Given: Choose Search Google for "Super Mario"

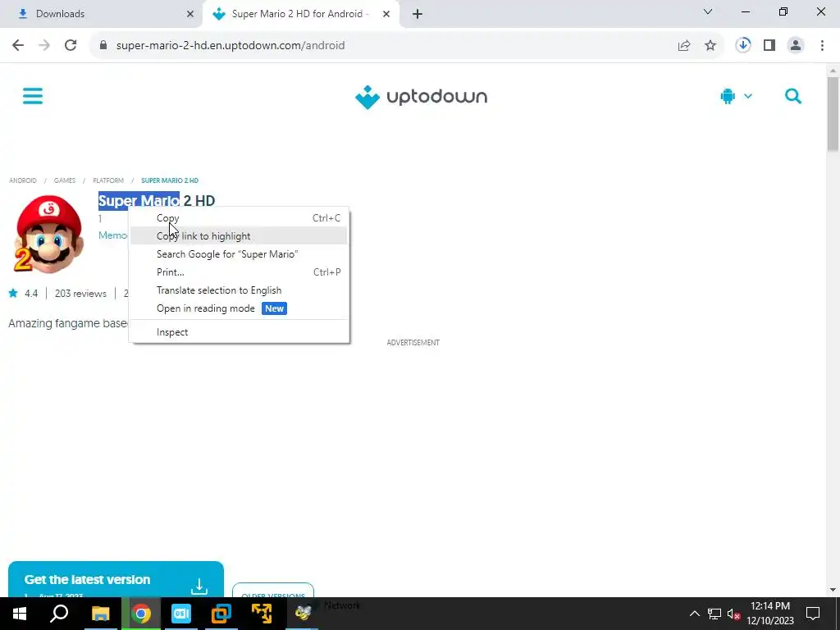Looking at the screenshot, I should click(x=239, y=254).
